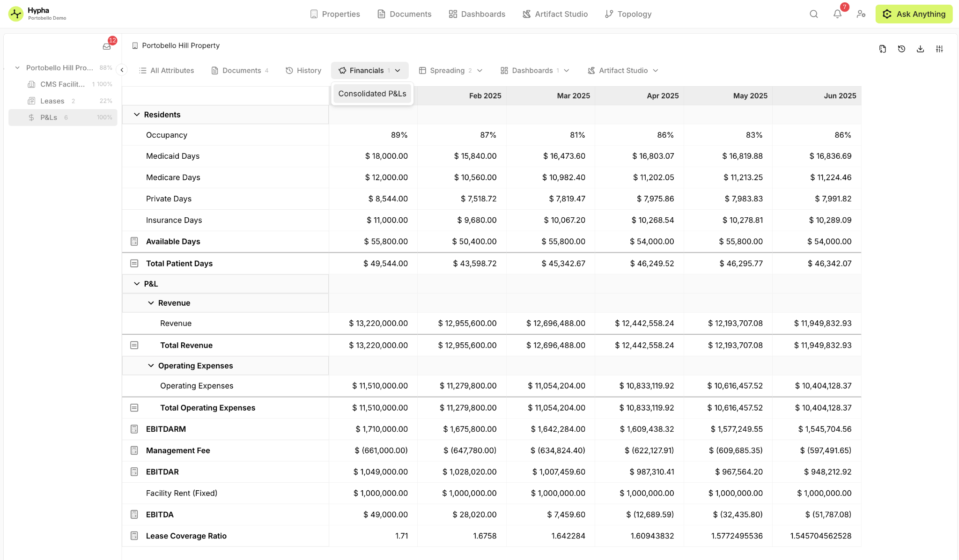Screen dimensions: 959x560
Task: Click the Ask Anything button
Action: pos(914,14)
